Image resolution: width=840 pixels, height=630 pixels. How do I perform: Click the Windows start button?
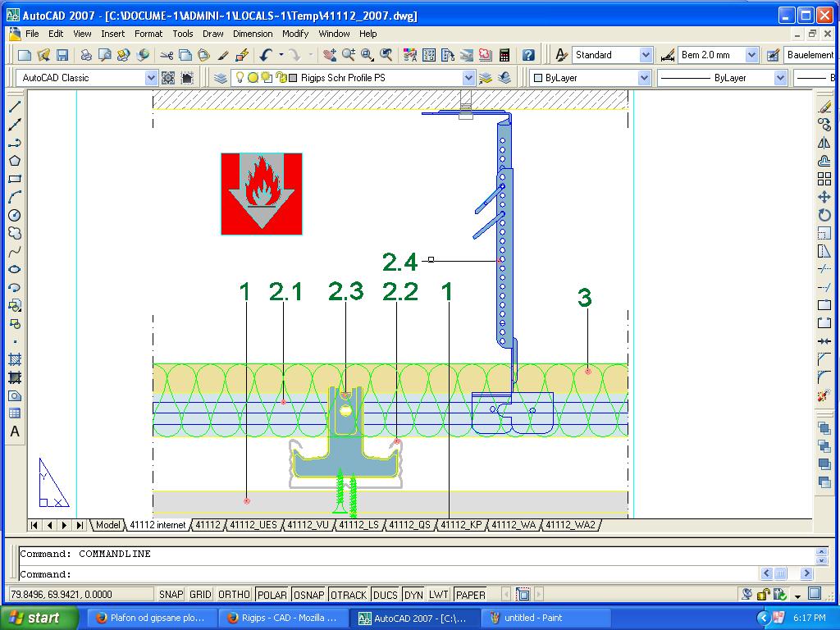[39, 618]
